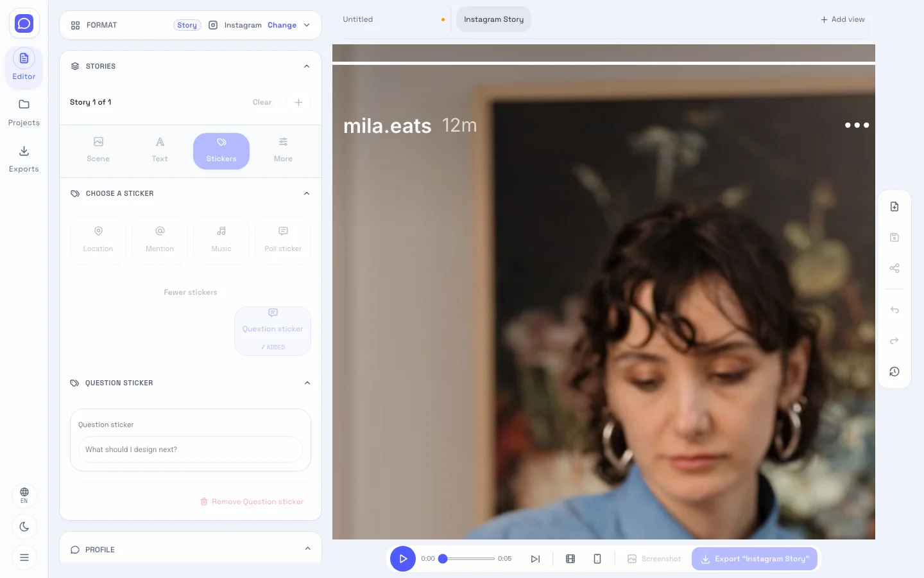
Task: Click the Story 1 of 1 label
Action: 90,102
